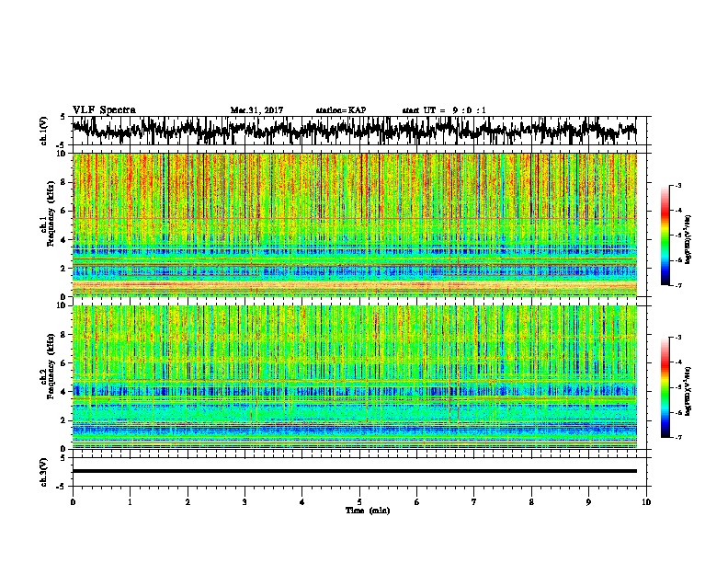
Task: Click the "-7" label on the lower colorbar
Action: [x=678, y=437]
